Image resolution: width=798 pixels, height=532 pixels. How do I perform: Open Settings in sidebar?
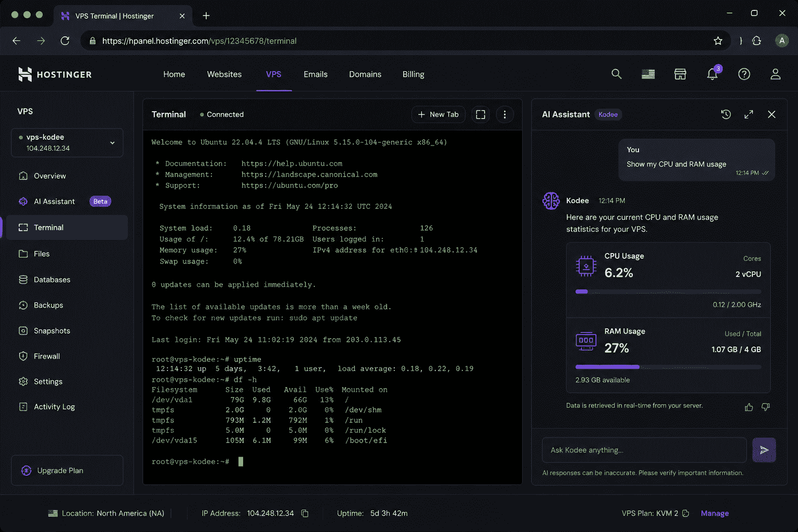(x=67, y=382)
